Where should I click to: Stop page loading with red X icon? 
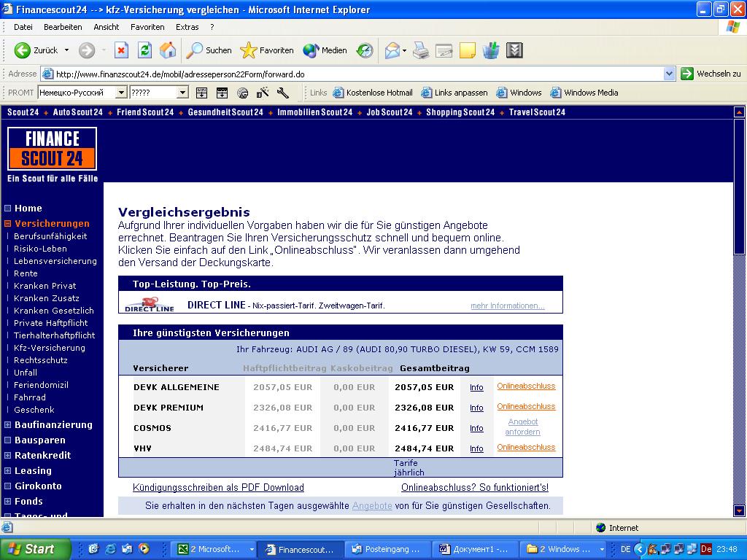[x=122, y=50]
